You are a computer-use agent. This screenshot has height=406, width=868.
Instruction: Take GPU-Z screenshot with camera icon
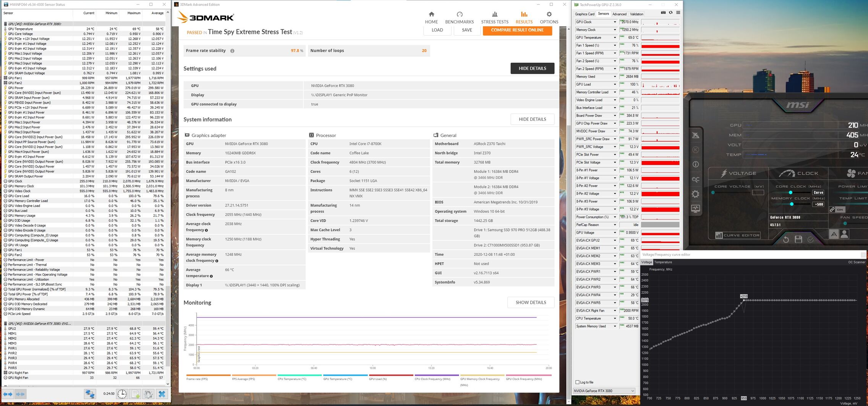click(663, 13)
